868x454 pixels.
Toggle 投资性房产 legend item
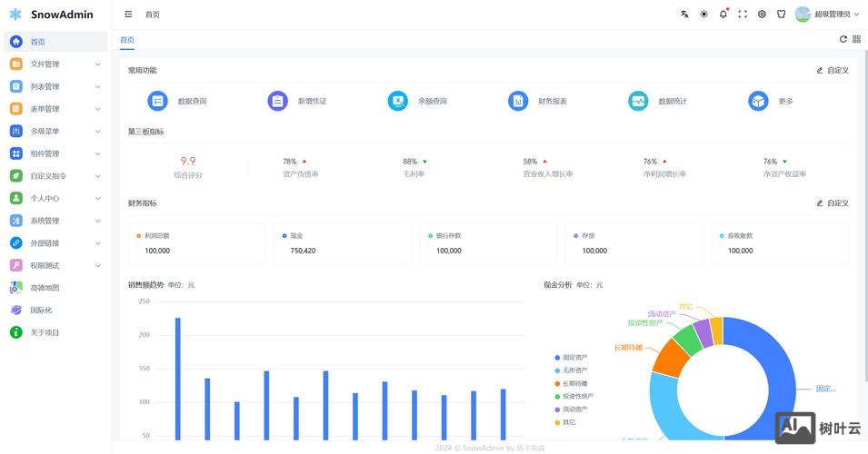point(574,397)
